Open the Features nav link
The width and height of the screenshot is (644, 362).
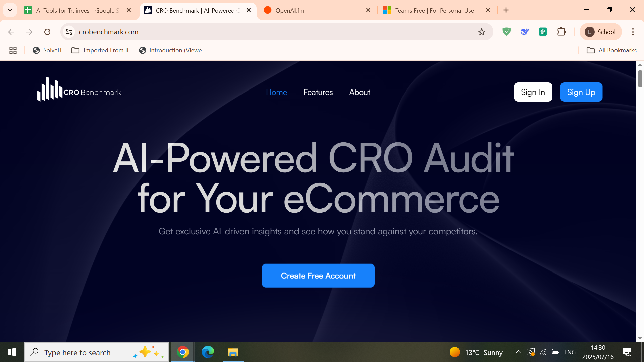tap(318, 92)
